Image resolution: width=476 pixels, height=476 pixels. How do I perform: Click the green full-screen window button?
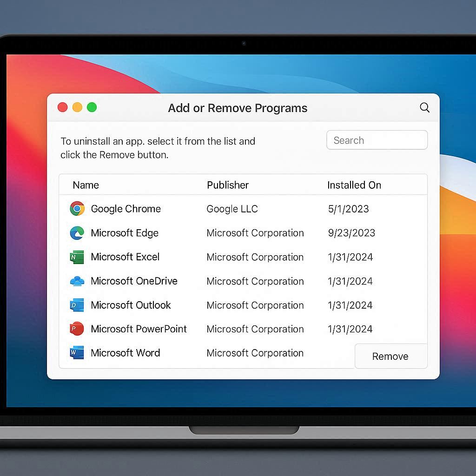[x=92, y=107]
